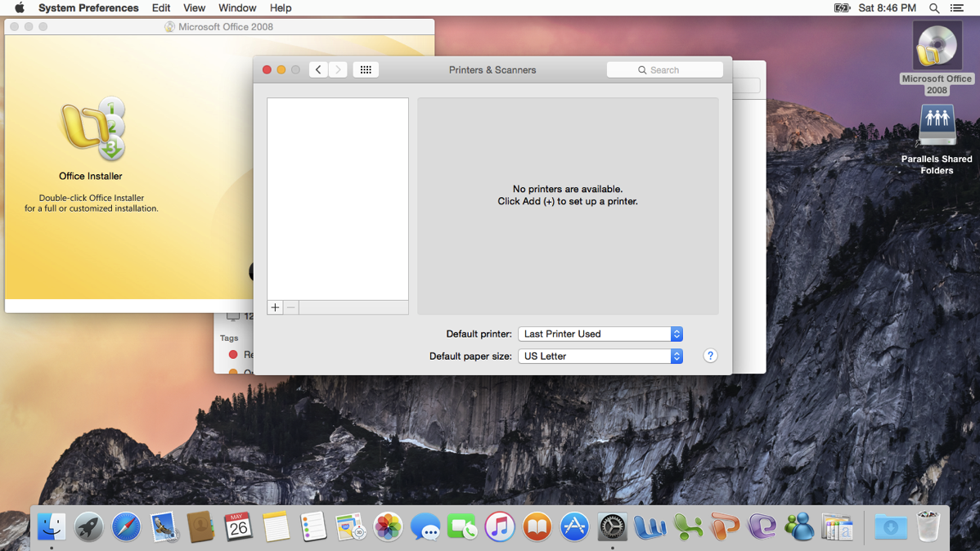The image size is (980, 551).
Task: Open Safari from the dock
Action: coord(126,526)
